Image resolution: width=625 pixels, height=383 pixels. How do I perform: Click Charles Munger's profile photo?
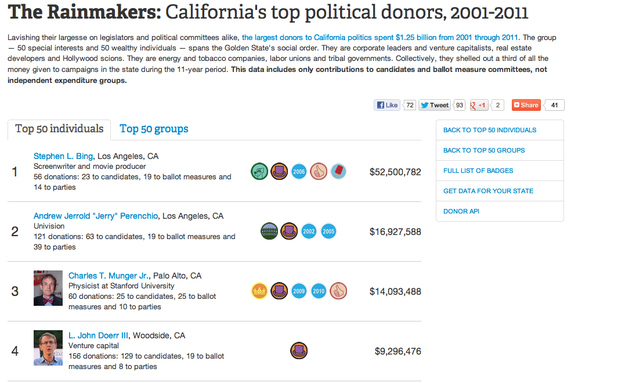48,288
